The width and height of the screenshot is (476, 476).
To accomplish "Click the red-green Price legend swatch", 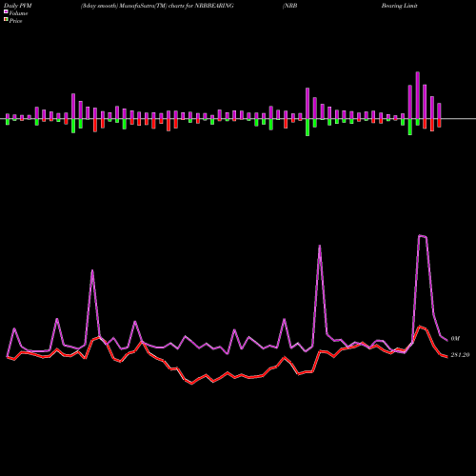I will click(x=6, y=20).
